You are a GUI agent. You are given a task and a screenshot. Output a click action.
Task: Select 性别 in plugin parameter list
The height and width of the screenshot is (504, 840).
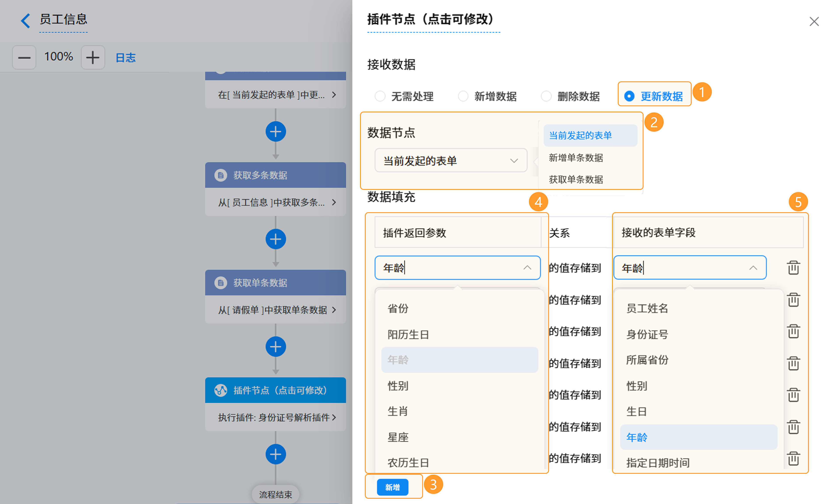pos(459,386)
